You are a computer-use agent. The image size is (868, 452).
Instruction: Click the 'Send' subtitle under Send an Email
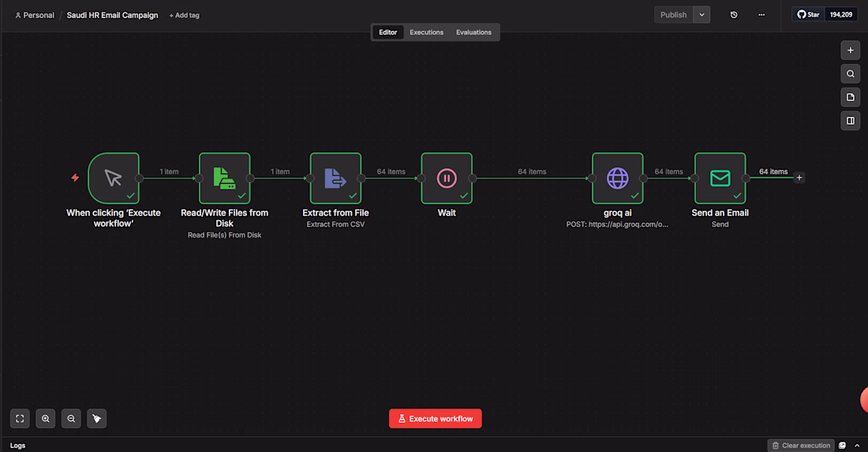point(720,224)
